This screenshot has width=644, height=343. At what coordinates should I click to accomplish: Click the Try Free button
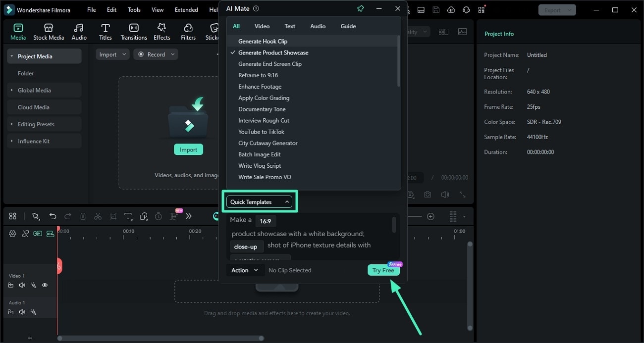click(x=383, y=270)
